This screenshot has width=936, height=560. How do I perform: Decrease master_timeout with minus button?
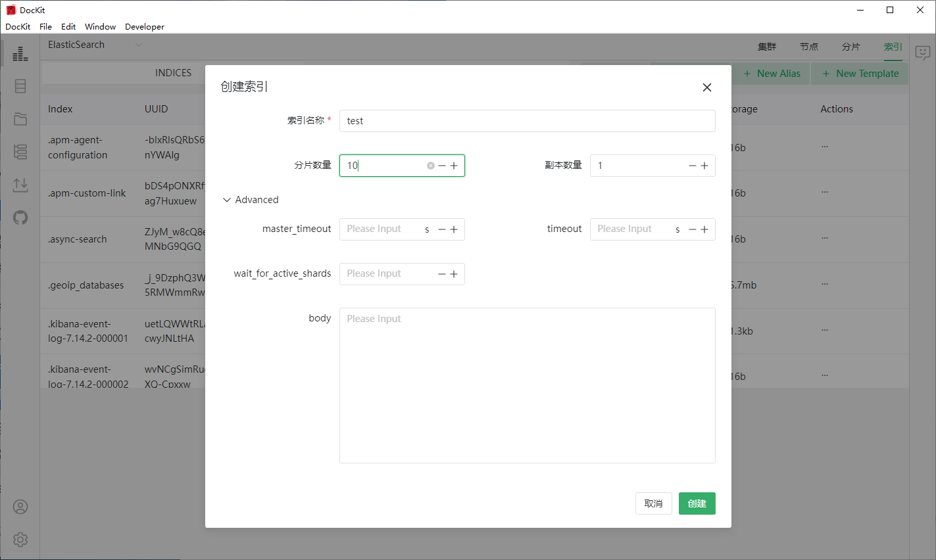click(x=442, y=229)
